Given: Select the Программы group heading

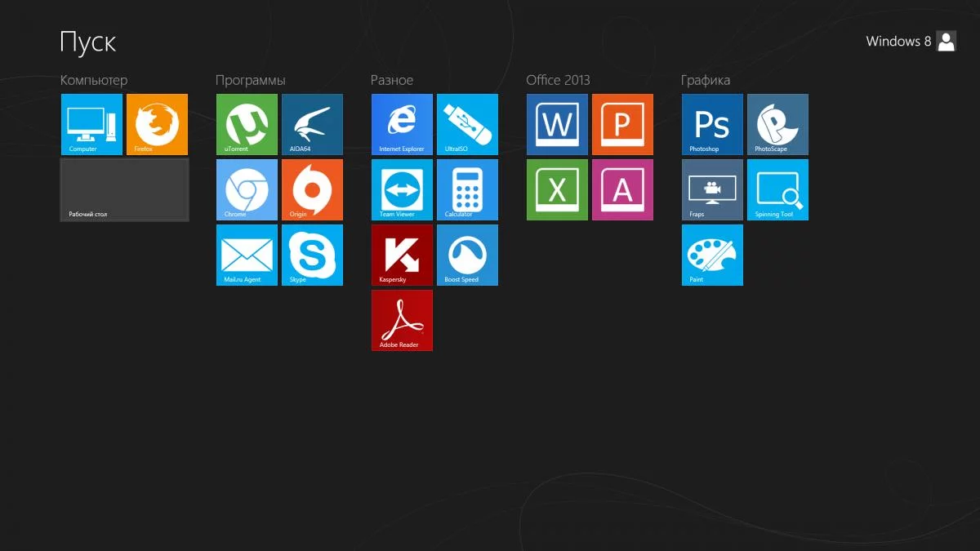Looking at the screenshot, I should 251,80.
